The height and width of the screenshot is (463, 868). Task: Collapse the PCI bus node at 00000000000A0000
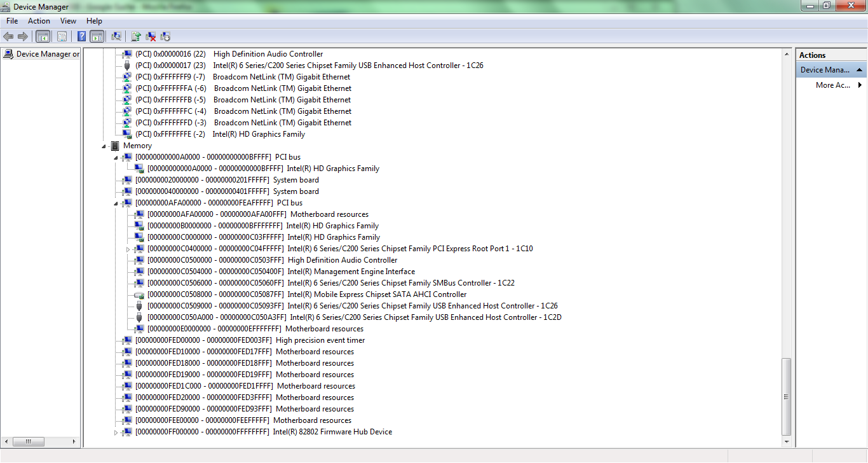coord(116,158)
